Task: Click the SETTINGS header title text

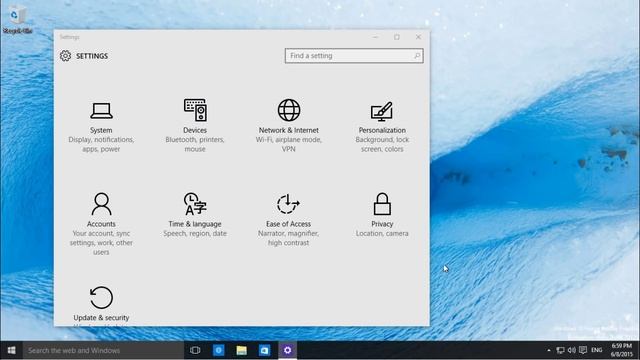Action: [92, 56]
